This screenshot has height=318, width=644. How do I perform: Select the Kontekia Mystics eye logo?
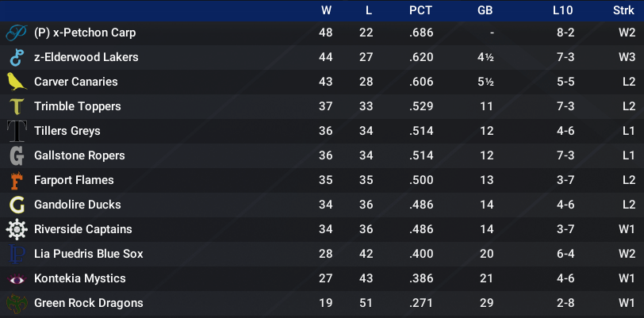[x=17, y=279]
